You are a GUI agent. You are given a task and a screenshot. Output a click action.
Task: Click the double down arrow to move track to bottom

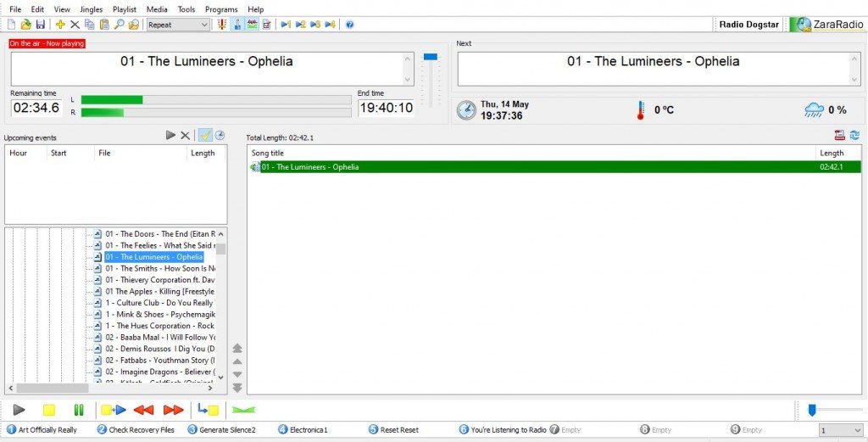click(x=237, y=388)
